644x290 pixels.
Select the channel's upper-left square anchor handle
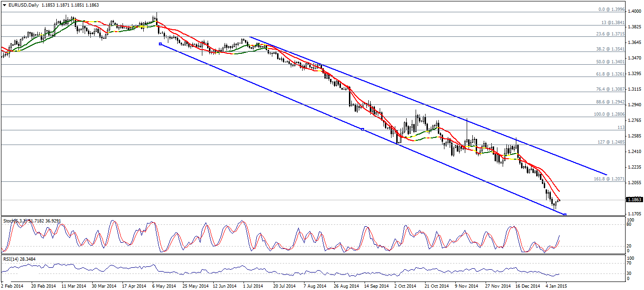[x=160, y=44]
